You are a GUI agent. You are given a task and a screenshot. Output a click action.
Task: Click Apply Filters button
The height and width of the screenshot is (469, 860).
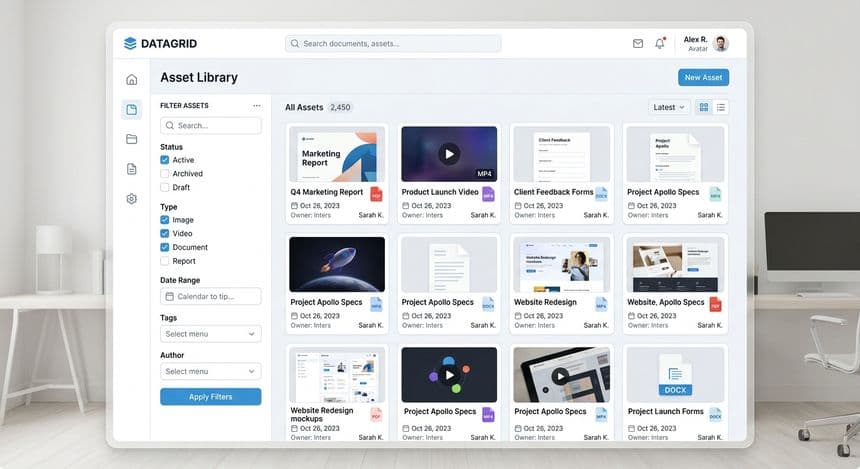[211, 397]
